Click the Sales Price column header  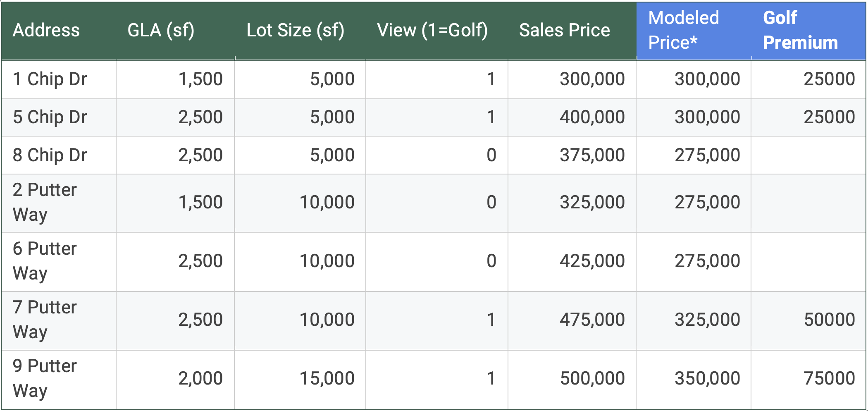tap(564, 30)
